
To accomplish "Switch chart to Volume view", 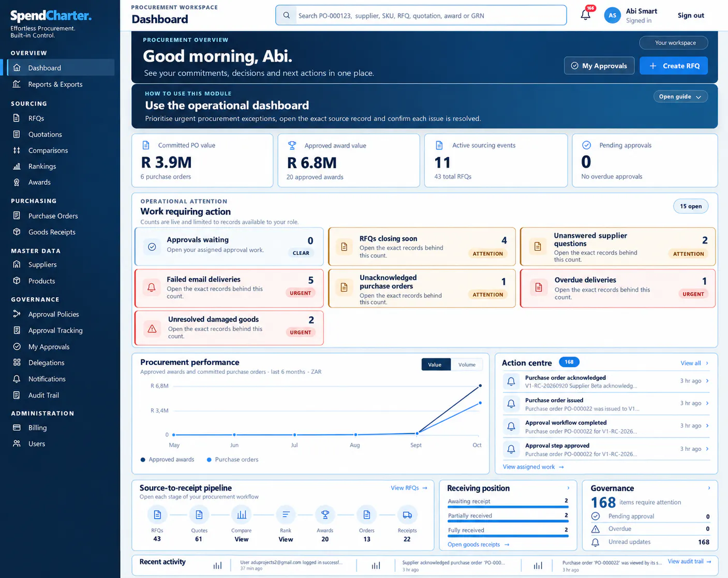I will pyautogui.click(x=467, y=364).
